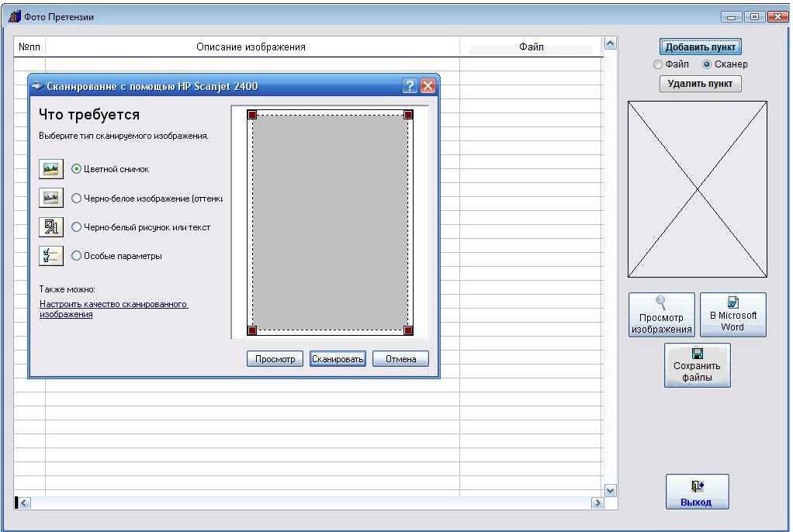Click the Также можно: label
Screen dimensions: 793x532
(68, 289)
